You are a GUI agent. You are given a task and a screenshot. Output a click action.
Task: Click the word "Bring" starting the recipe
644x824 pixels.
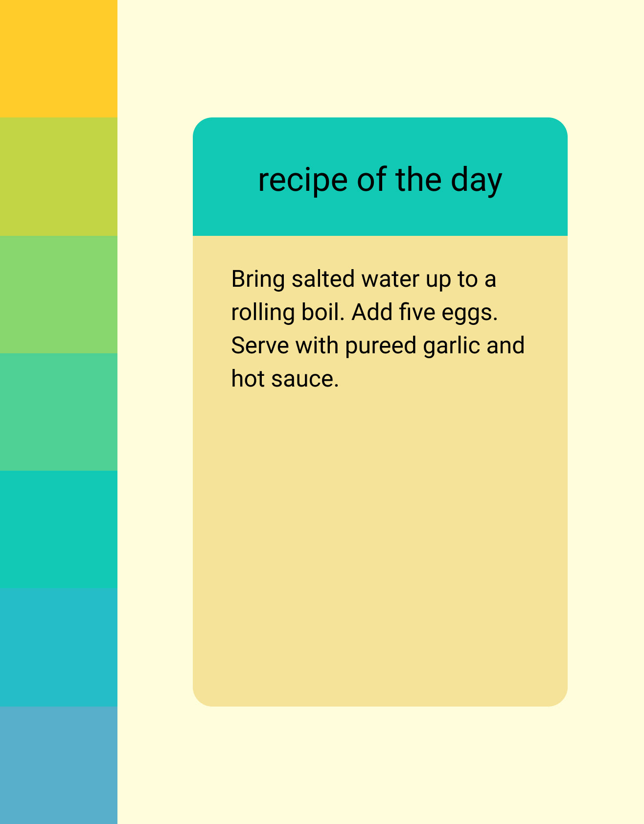tap(258, 279)
